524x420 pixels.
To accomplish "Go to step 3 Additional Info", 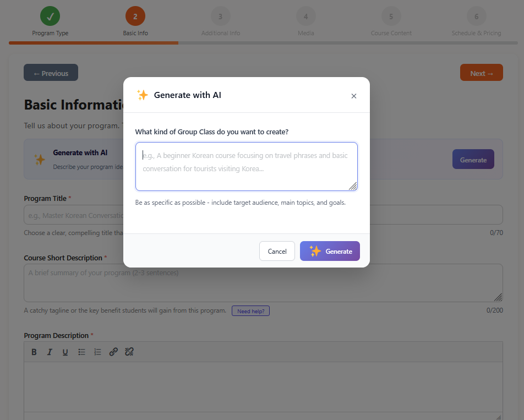I will [x=220, y=17].
